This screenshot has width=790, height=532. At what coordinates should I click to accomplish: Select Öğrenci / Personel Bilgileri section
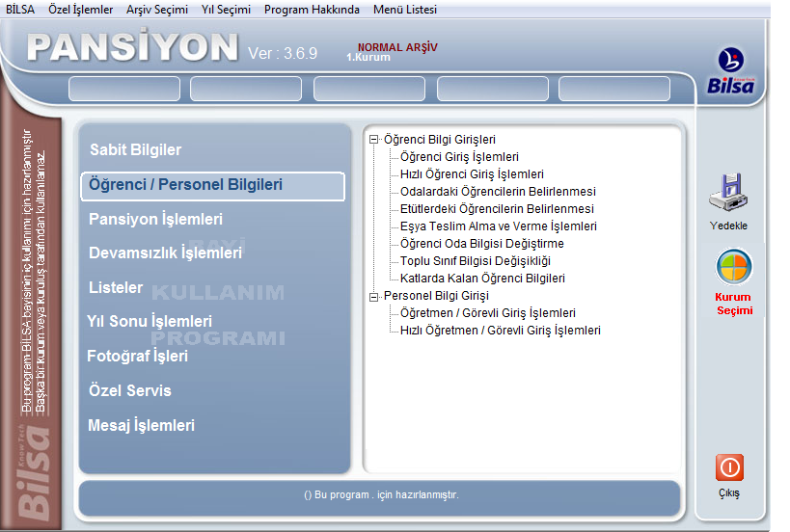[x=212, y=186]
